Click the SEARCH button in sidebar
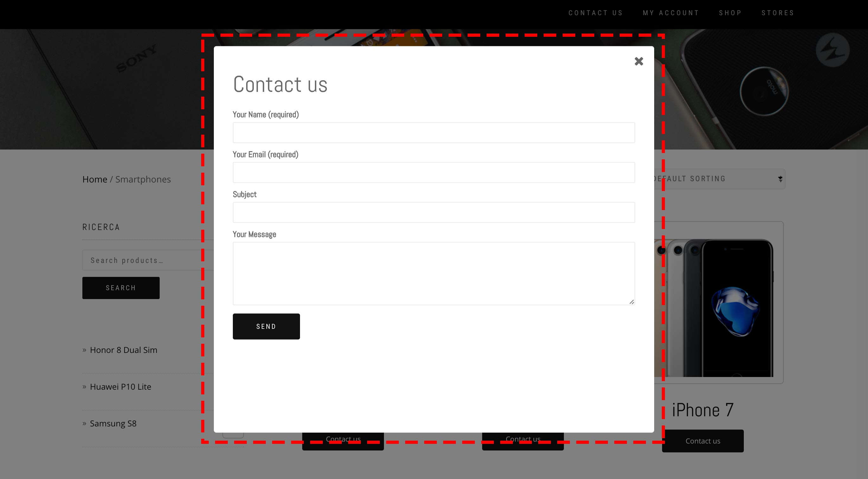Viewport: 868px width, 479px height. pos(120,287)
